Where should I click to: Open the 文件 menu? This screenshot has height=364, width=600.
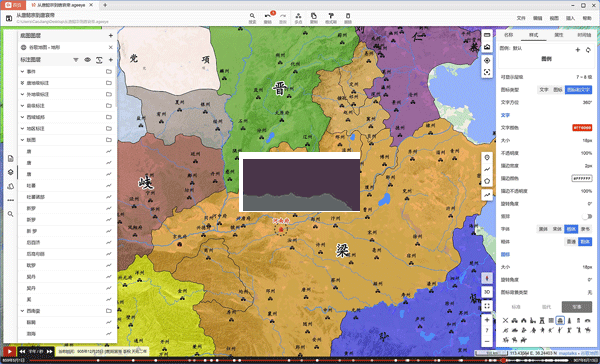tap(521, 18)
